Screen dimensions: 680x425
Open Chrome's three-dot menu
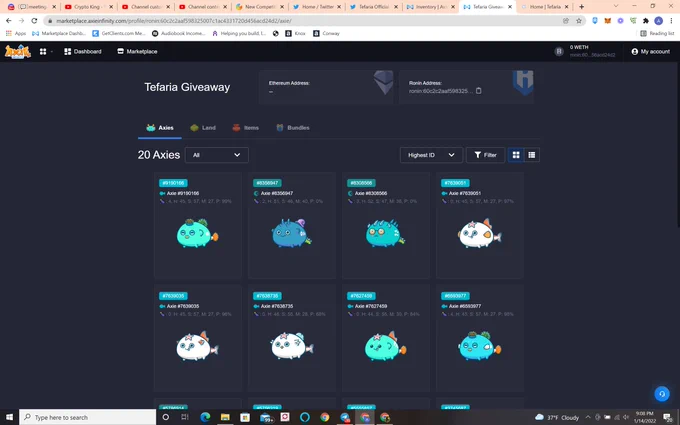(x=671, y=20)
